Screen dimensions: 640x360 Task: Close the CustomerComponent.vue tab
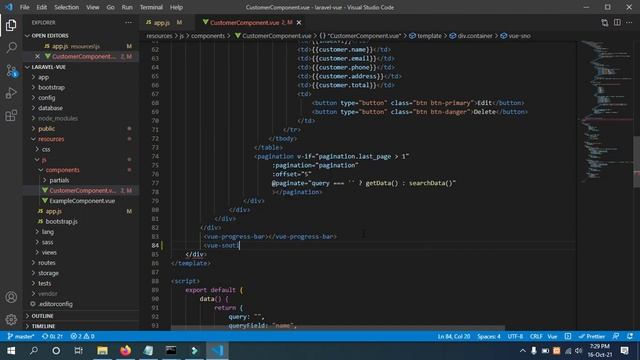click(299, 22)
